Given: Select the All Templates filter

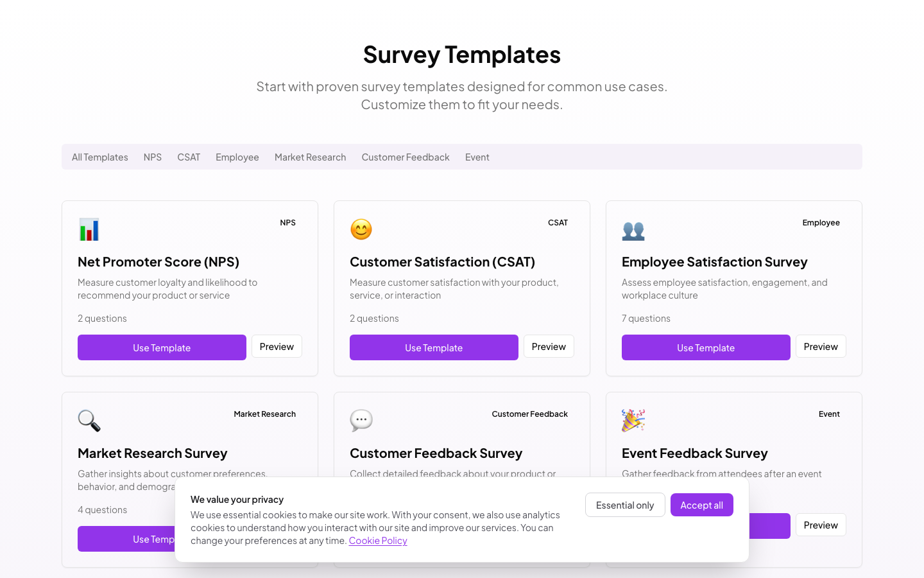Looking at the screenshot, I should (x=99, y=157).
